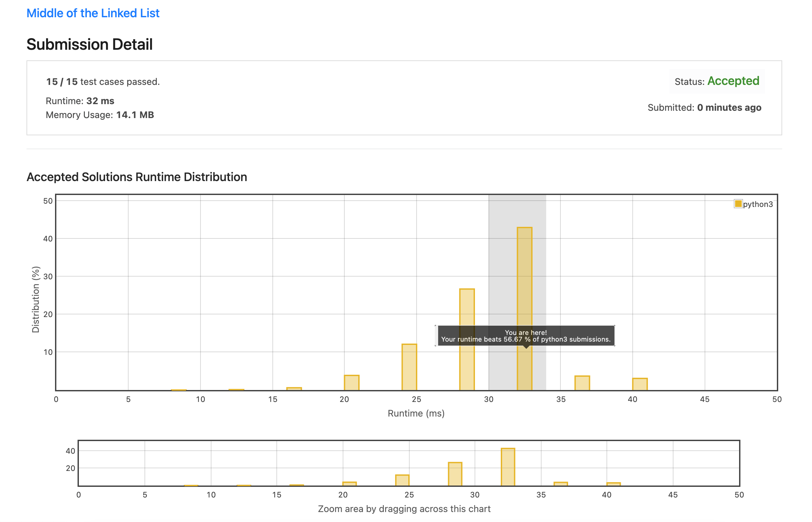Click the 24 ms bar in main chart
This screenshot has height=522, width=812.
[x=409, y=367]
